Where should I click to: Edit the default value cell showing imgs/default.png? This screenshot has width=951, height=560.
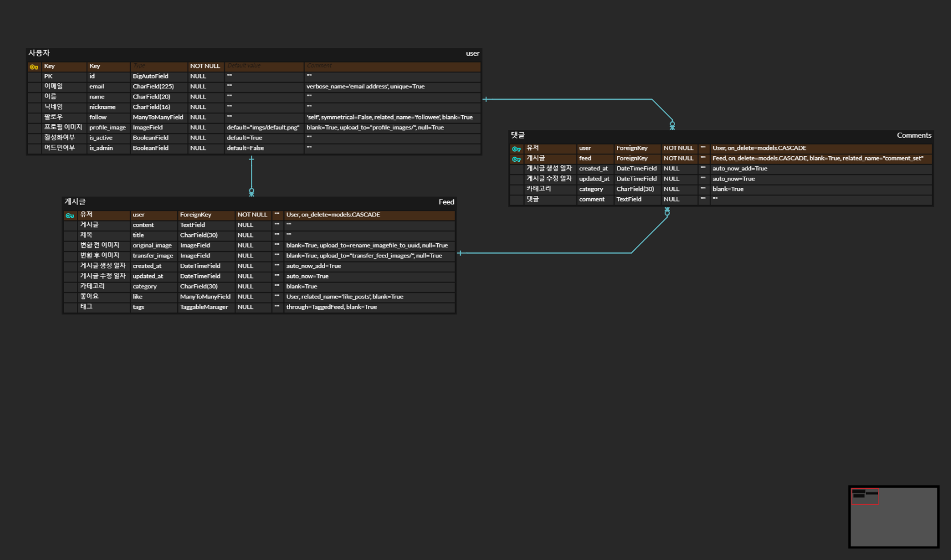point(263,127)
